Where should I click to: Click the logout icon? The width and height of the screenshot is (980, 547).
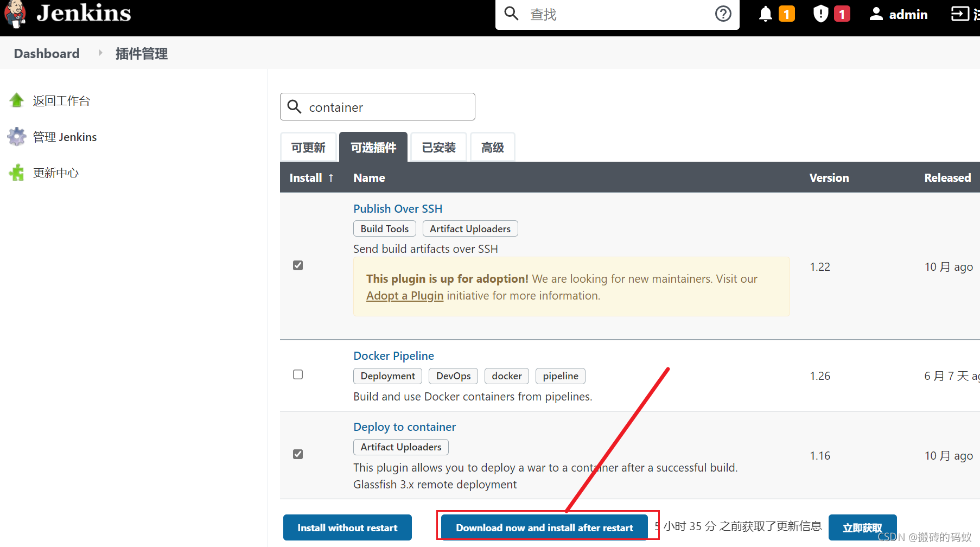(960, 14)
